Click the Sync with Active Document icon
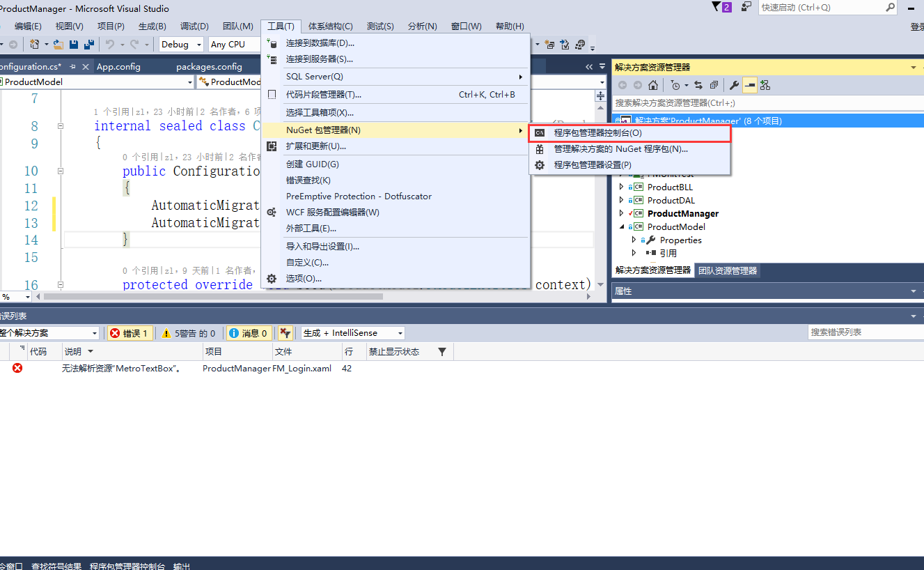 698,85
